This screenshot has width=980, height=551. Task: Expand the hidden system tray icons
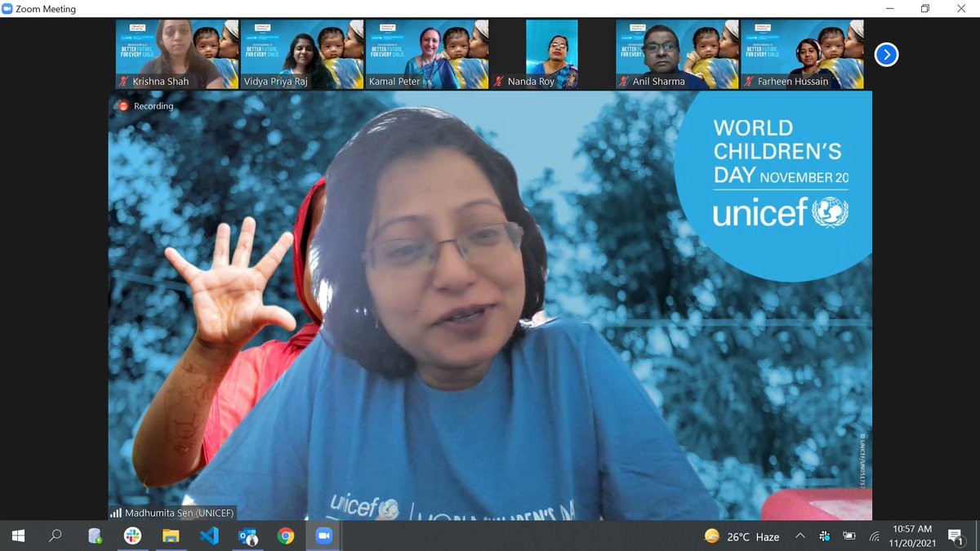800,536
